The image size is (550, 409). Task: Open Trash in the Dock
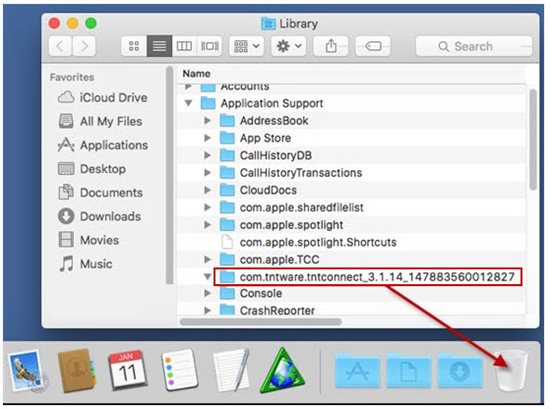(x=512, y=371)
